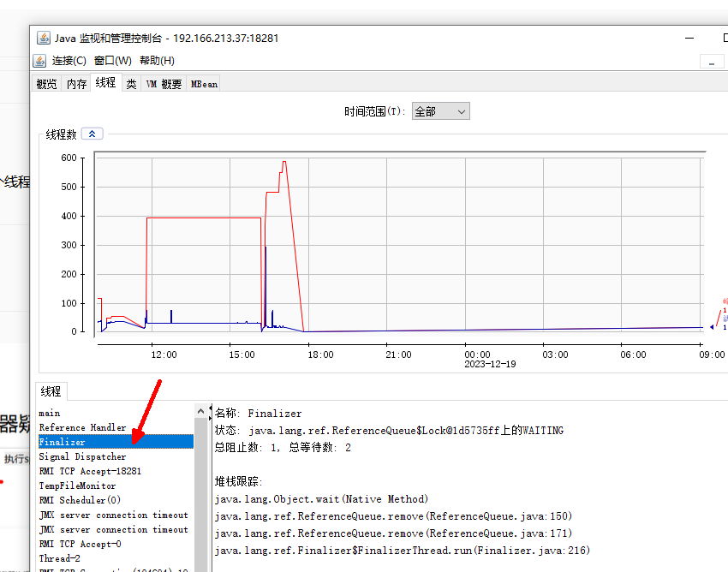
Task: Switch to the MBean tab
Action: click(x=204, y=84)
